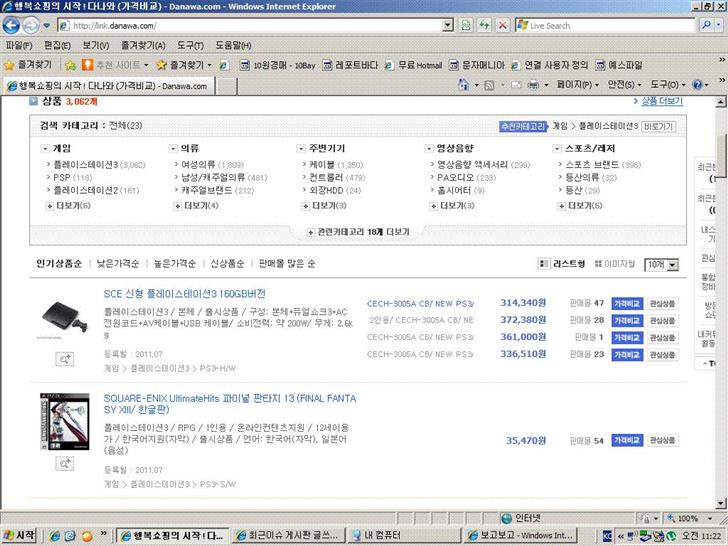Open the 도움말(H) menu
The width and height of the screenshot is (728, 546).
coord(233,46)
